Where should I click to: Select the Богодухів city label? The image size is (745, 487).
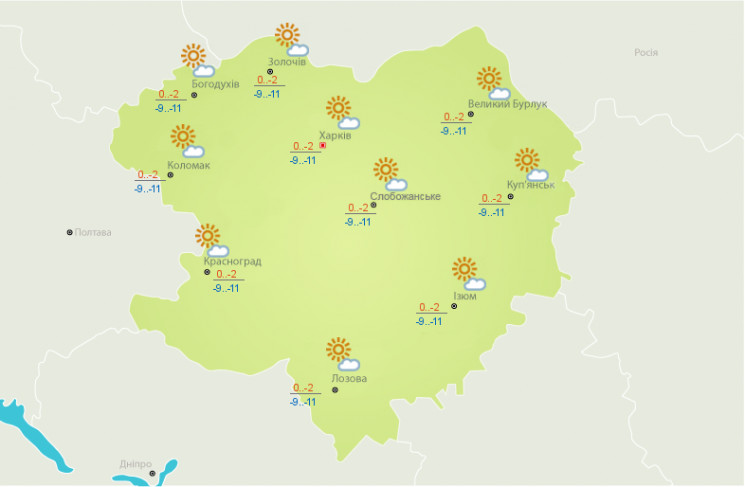[215, 84]
